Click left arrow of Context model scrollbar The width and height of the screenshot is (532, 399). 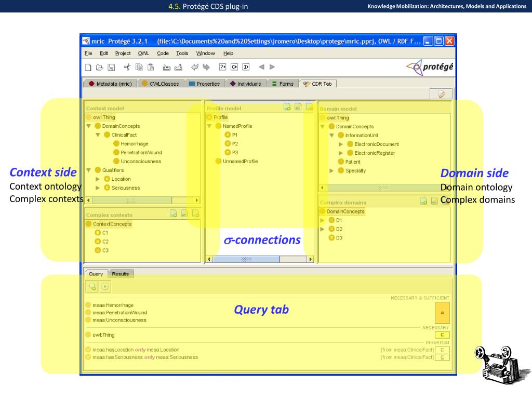(x=88, y=200)
